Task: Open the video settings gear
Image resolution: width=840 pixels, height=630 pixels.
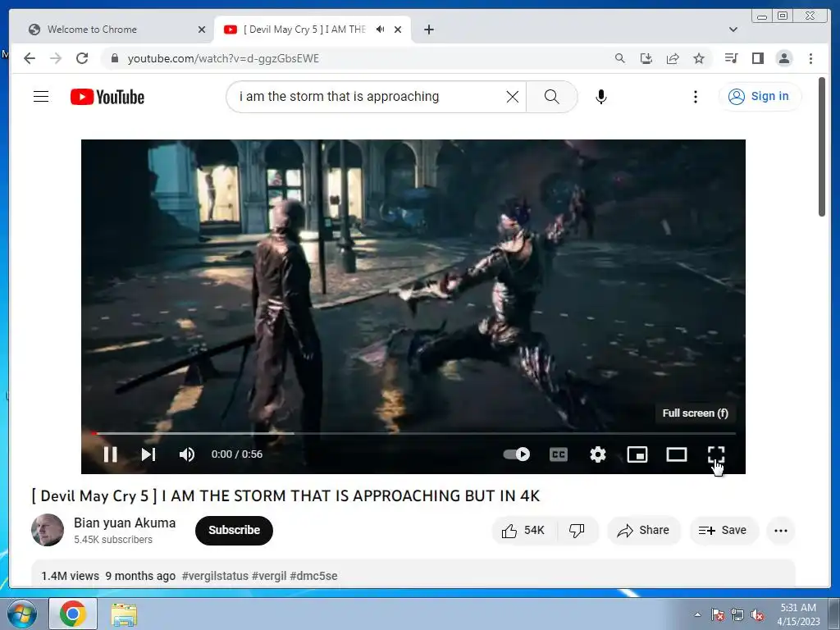Action: (598, 454)
